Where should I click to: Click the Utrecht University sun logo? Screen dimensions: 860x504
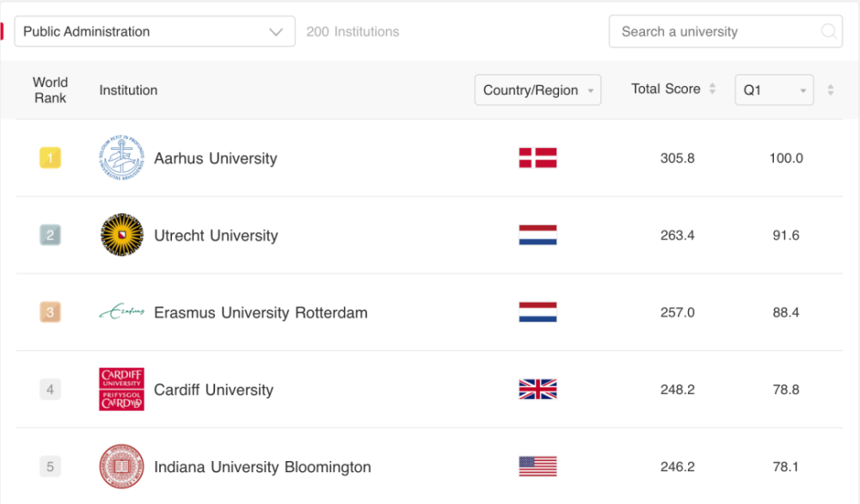[x=121, y=235]
